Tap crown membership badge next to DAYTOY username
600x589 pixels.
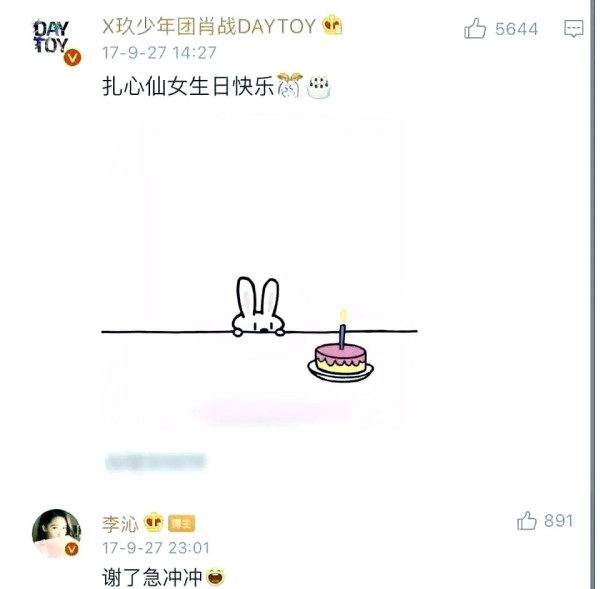[x=332, y=25]
